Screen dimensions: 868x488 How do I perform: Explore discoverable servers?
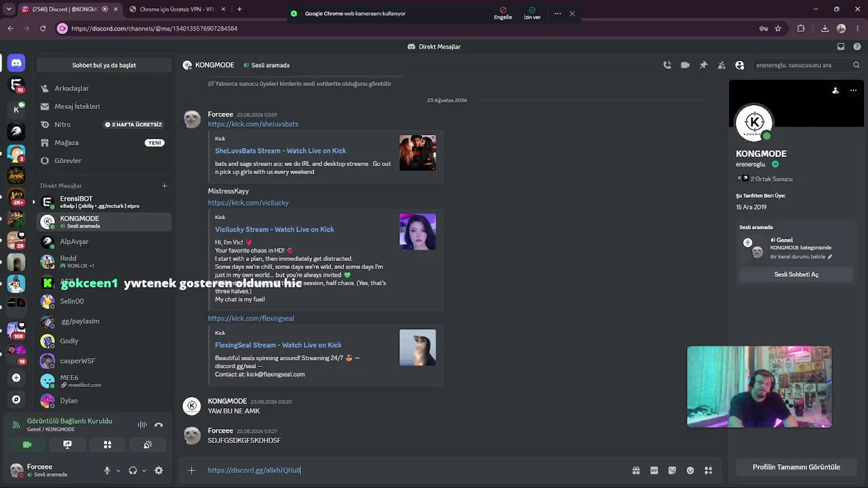tap(16, 400)
